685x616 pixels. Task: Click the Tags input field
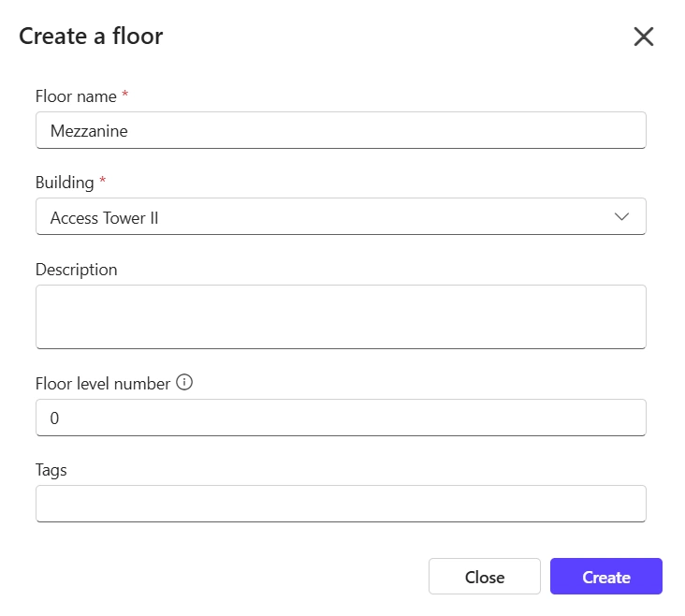pyautogui.click(x=341, y=504)
